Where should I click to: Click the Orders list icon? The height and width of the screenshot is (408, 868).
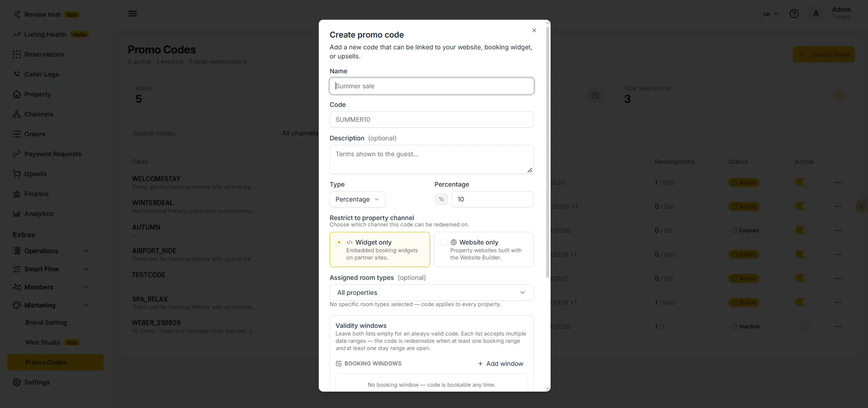coord(17,134)
